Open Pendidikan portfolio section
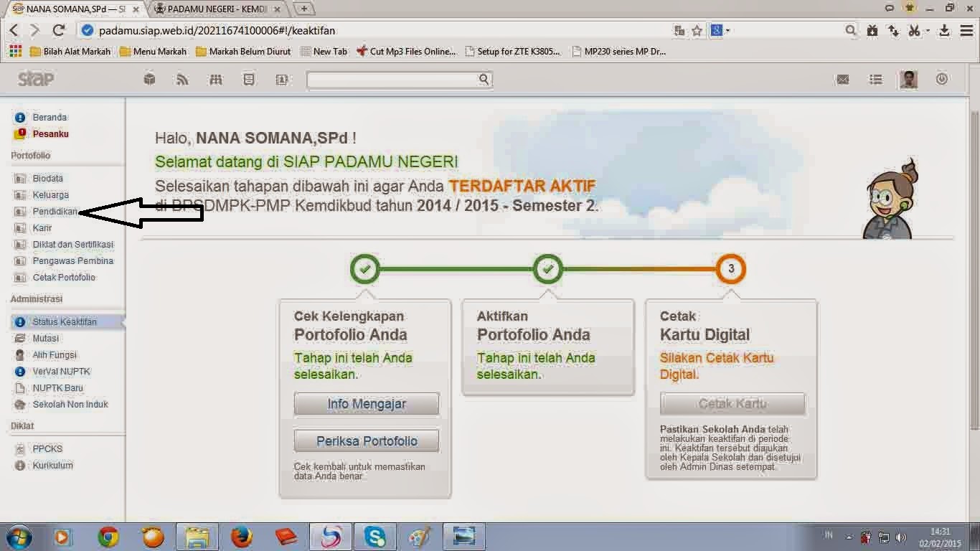980x551 pixels. 55,211
